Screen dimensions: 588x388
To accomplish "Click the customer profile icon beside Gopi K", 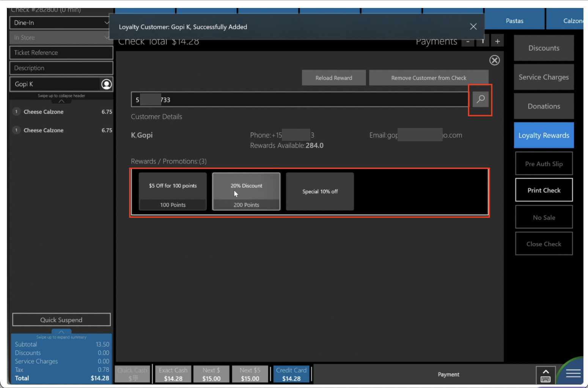I will (x=107, y=84).
